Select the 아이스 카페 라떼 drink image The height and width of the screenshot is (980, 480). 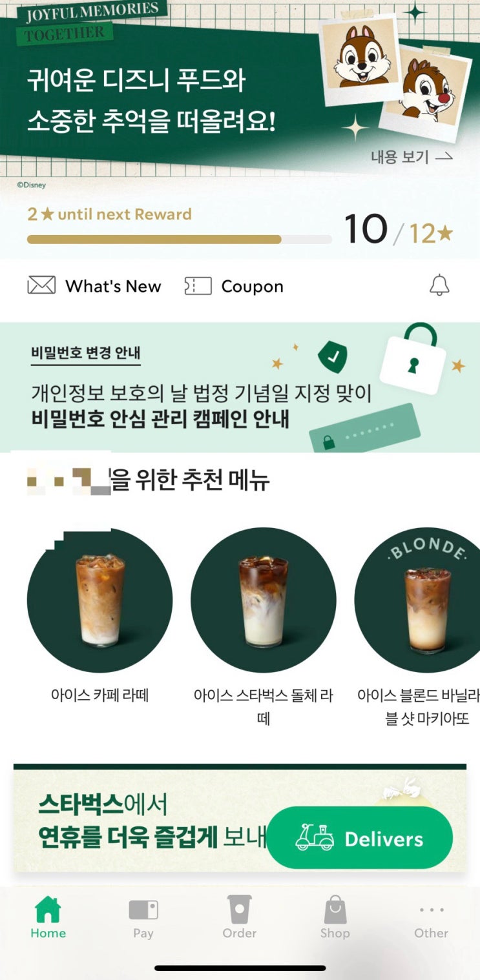click(x=99, y=600)
